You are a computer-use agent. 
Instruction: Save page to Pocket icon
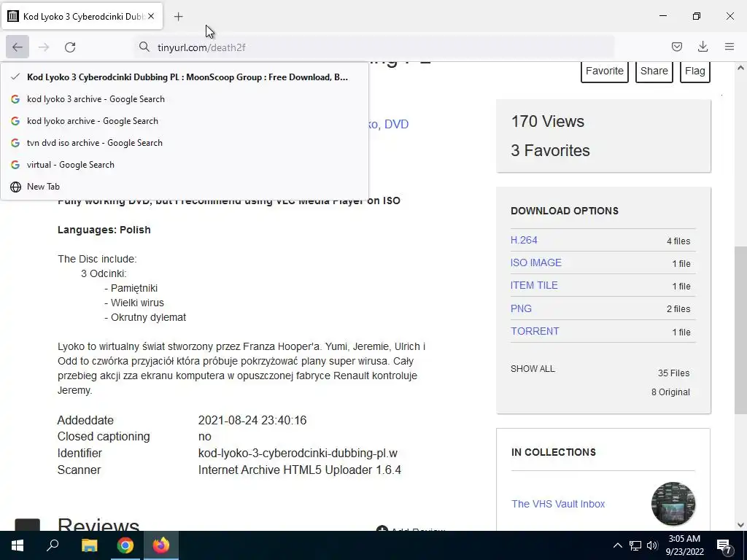point(676,47)
